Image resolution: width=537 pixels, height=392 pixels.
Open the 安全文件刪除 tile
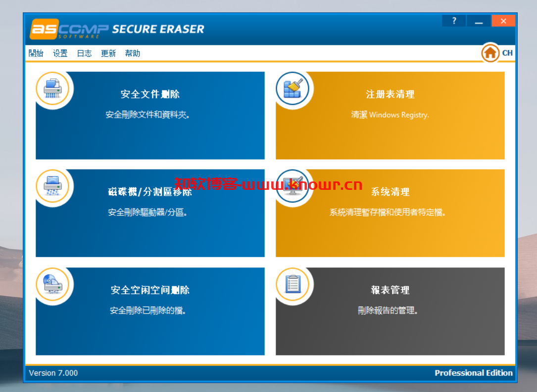coord(150,115)
